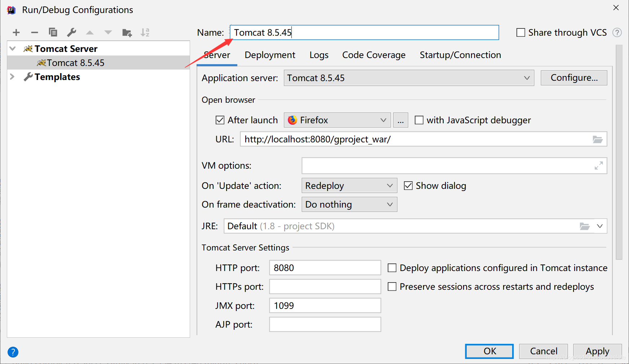Screen dimensions: 629x364
Task: Click the browser ellipsis button
Action: point(401,120)
